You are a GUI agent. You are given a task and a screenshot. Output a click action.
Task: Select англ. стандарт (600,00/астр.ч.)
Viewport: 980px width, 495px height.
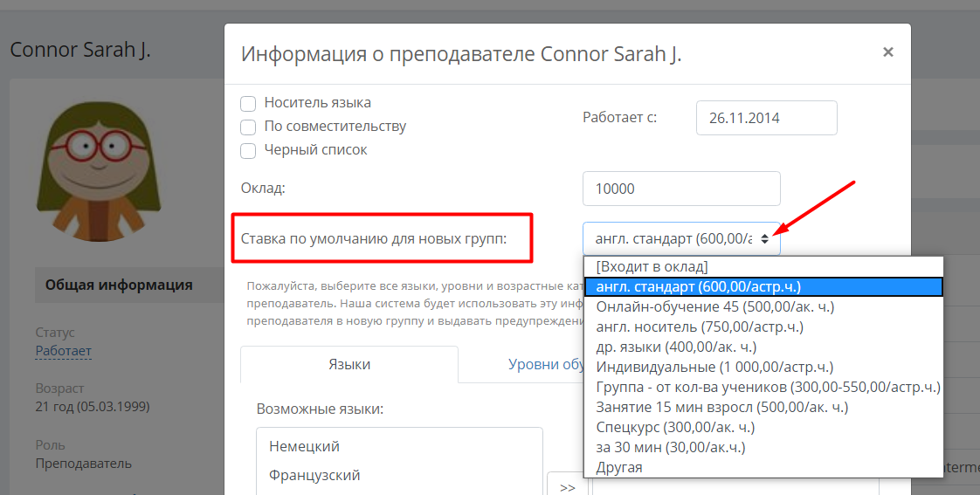pyautogui.click(x=763, y=287)
